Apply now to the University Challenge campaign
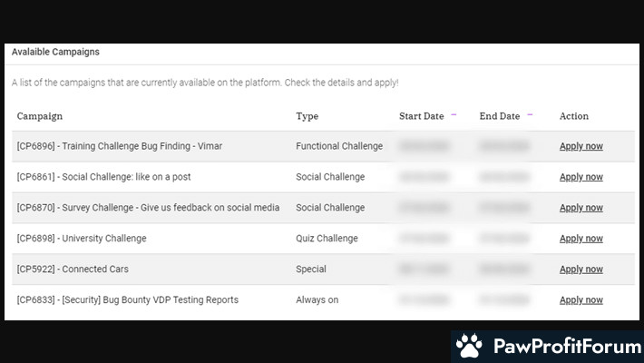Screen dimensions: 644x363 (581, 239)
